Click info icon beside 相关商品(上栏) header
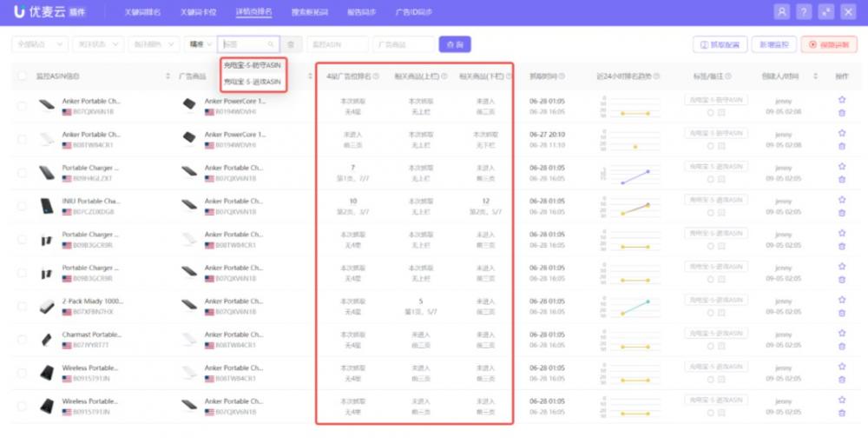 point(444,76)
